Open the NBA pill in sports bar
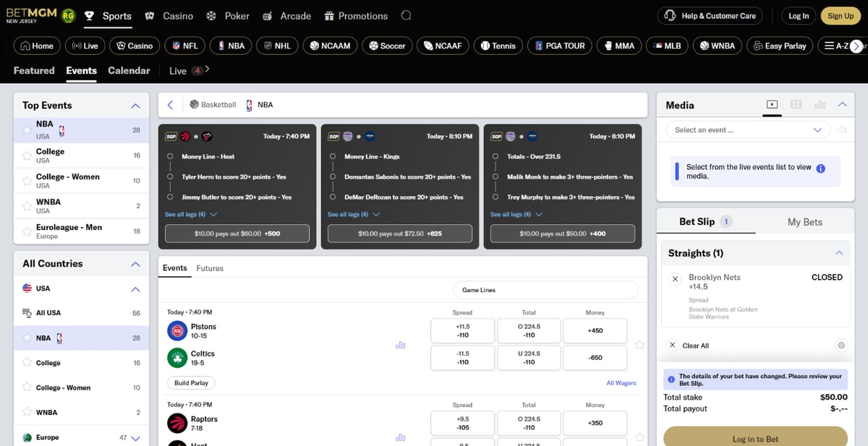This screenshot has width=868, height=446. 229,46
